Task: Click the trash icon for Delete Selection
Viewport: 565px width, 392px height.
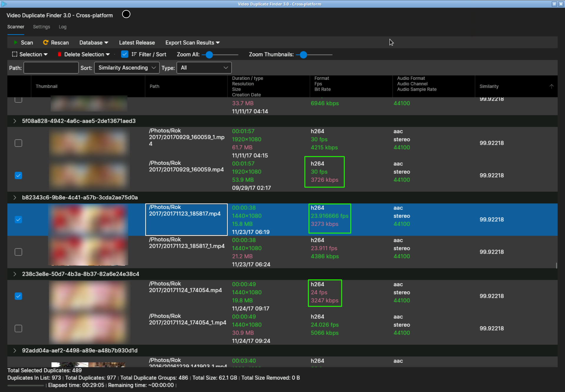Action: 59,54
